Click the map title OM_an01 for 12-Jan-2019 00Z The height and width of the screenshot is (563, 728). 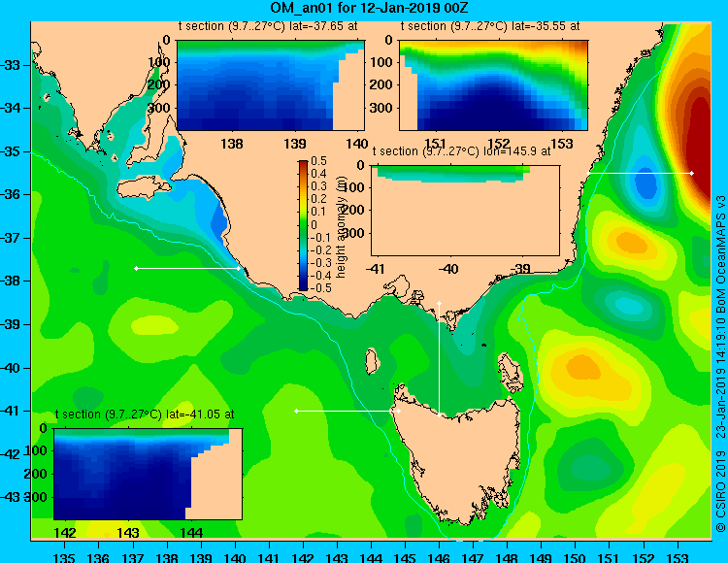tap(369, 8)
